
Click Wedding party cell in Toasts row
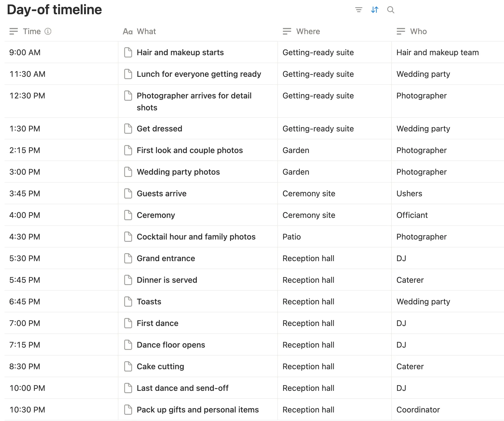(x=448, y=302)
